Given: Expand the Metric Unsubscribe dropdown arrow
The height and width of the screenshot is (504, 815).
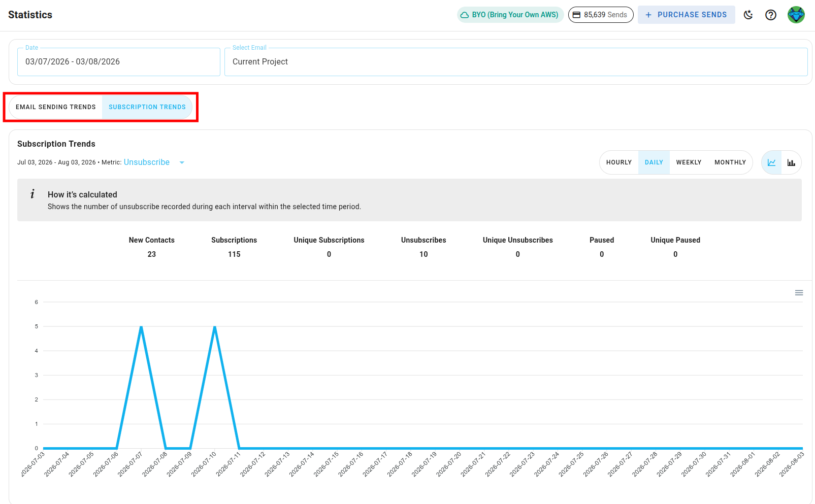Looking at the screenshot, I should (182, 162).
